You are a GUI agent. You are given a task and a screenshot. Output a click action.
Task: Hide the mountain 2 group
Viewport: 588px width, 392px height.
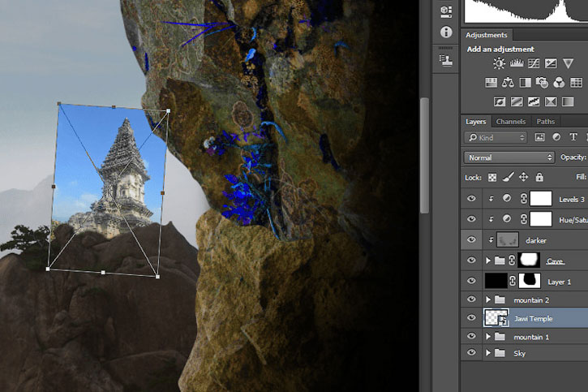point(471,299)
